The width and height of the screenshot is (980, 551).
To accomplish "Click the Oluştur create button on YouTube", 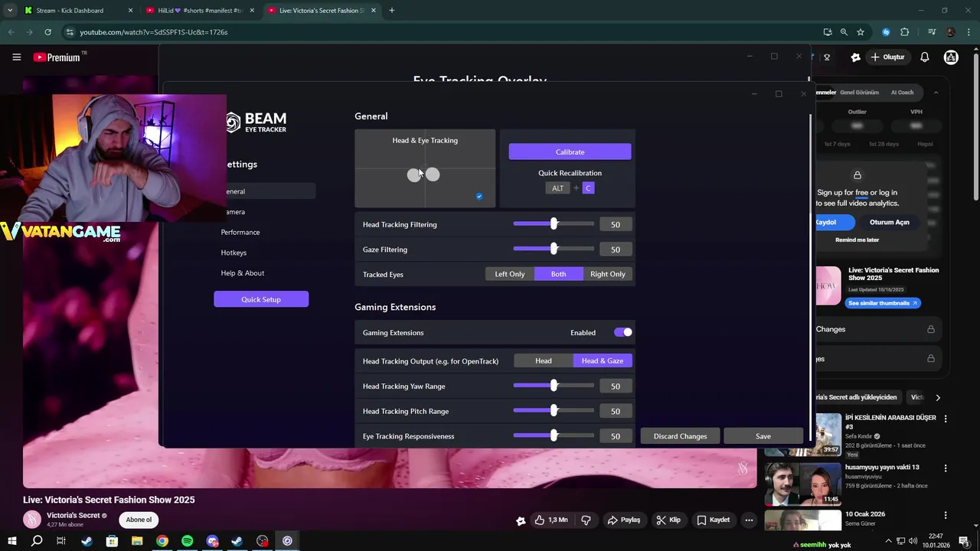I will 887,57.
